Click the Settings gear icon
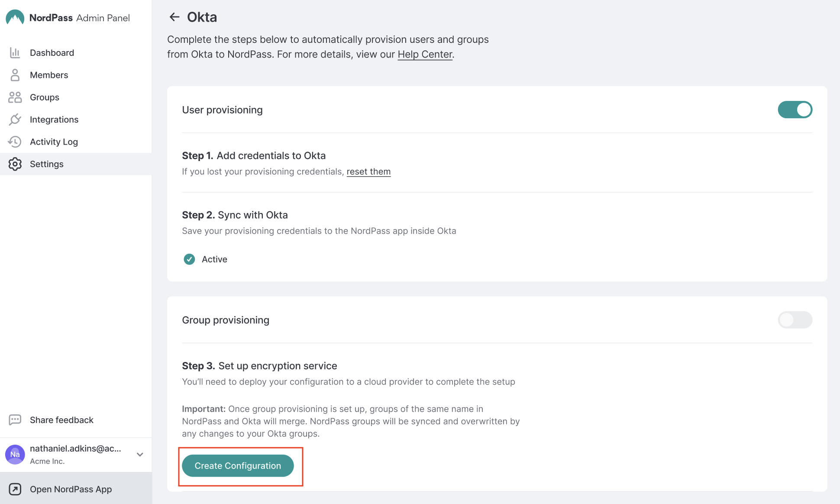 (15, 164)
